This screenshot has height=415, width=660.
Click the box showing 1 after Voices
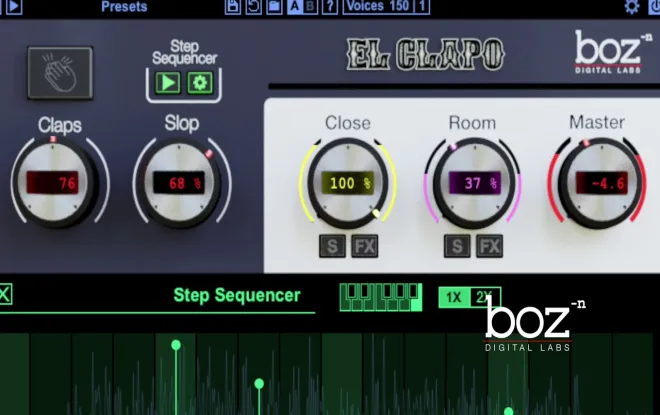pos(422,6)
